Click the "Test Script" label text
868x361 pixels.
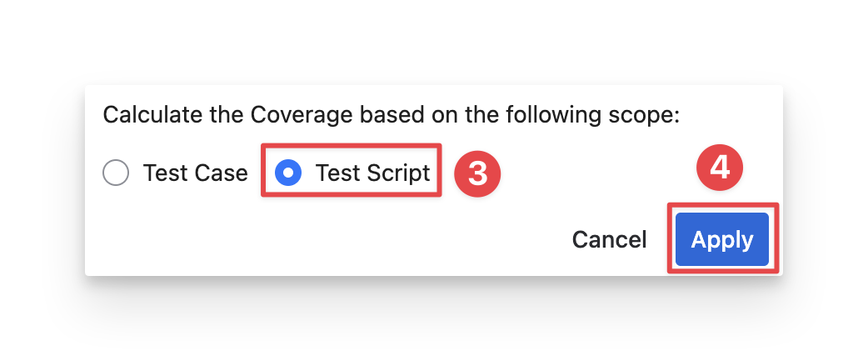[372, 173]
